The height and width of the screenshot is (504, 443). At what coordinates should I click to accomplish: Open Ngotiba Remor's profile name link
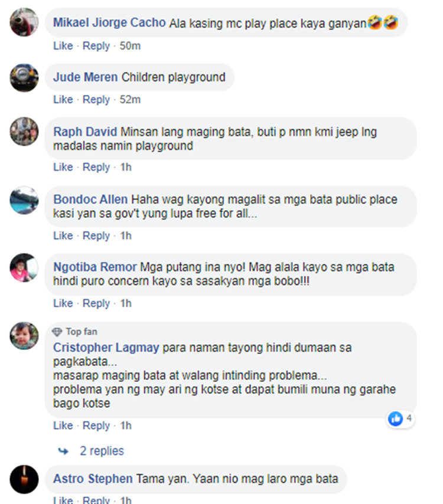95,267
